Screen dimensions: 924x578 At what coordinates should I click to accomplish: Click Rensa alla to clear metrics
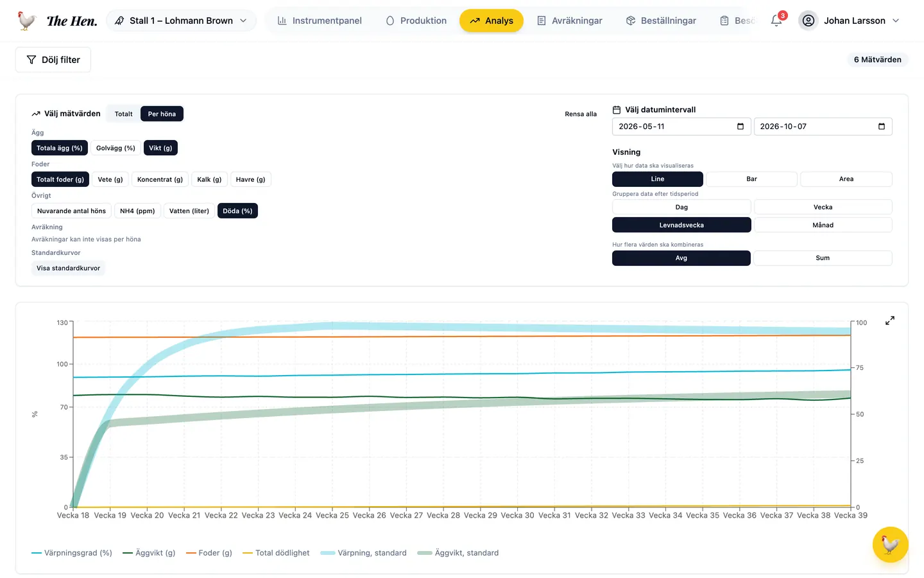[581, 114]
